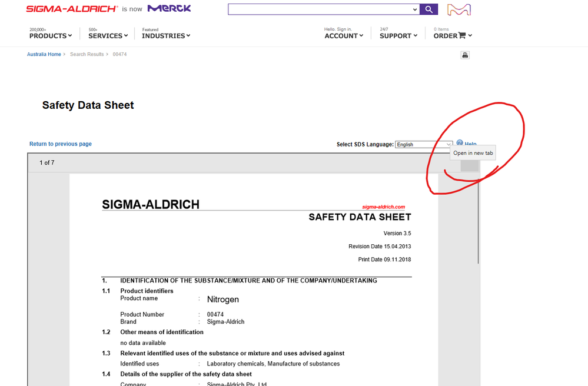Click the Merck M logo beside the search bar

pyautogui.click(x=459, y=9)
